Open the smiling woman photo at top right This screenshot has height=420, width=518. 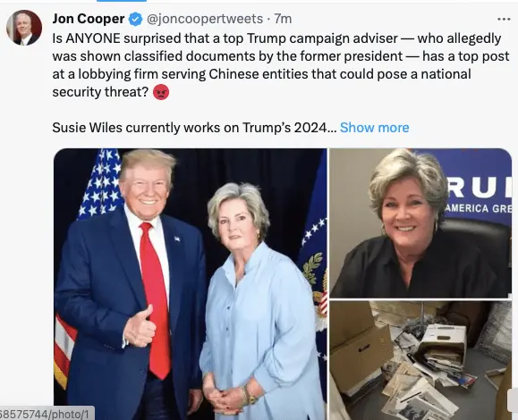[x=420, y=223]
